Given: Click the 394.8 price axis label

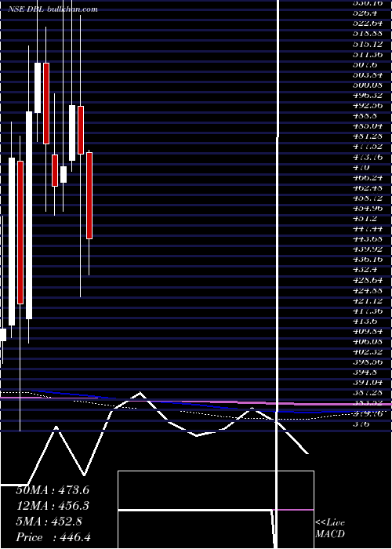Looking at the screenshot, I should point(366,373).
